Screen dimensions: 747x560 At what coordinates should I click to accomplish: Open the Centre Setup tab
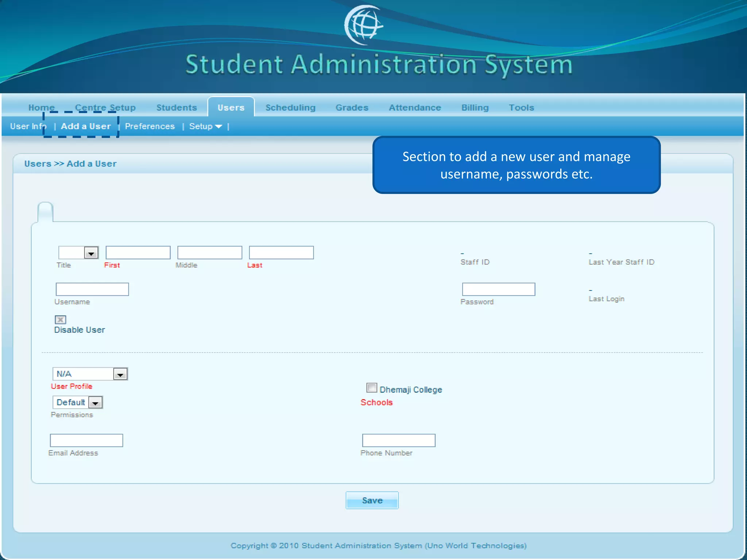pyautogui.click(x=105, y=108)
